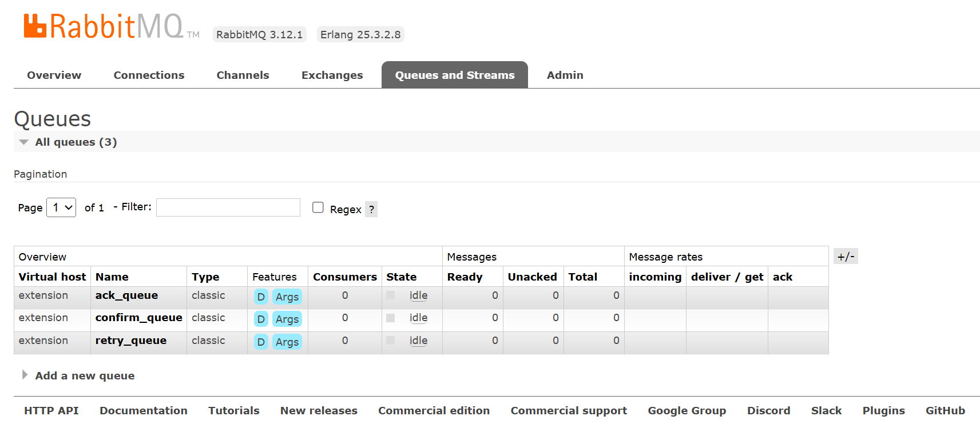Click in the Filter text field

tap(228, 207)
